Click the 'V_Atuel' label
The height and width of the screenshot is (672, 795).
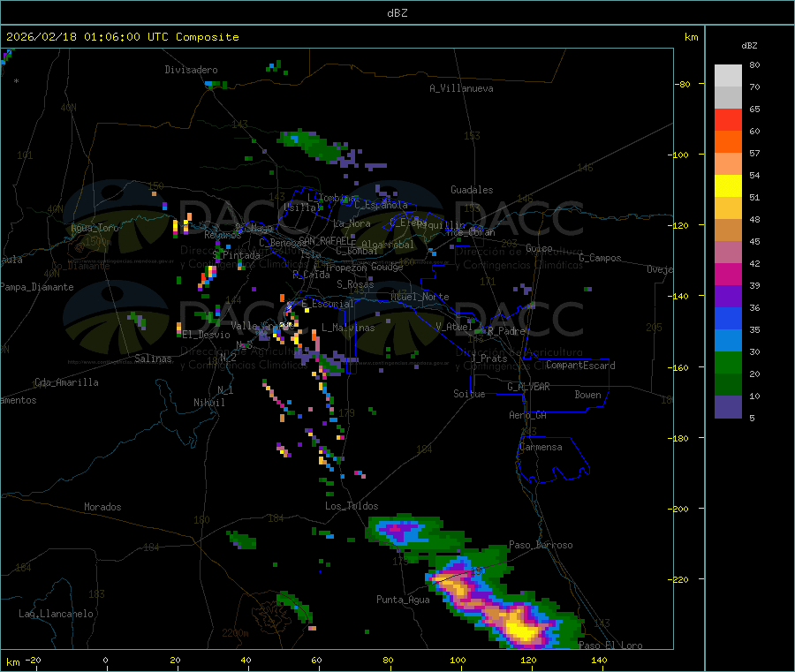[454, 327]
